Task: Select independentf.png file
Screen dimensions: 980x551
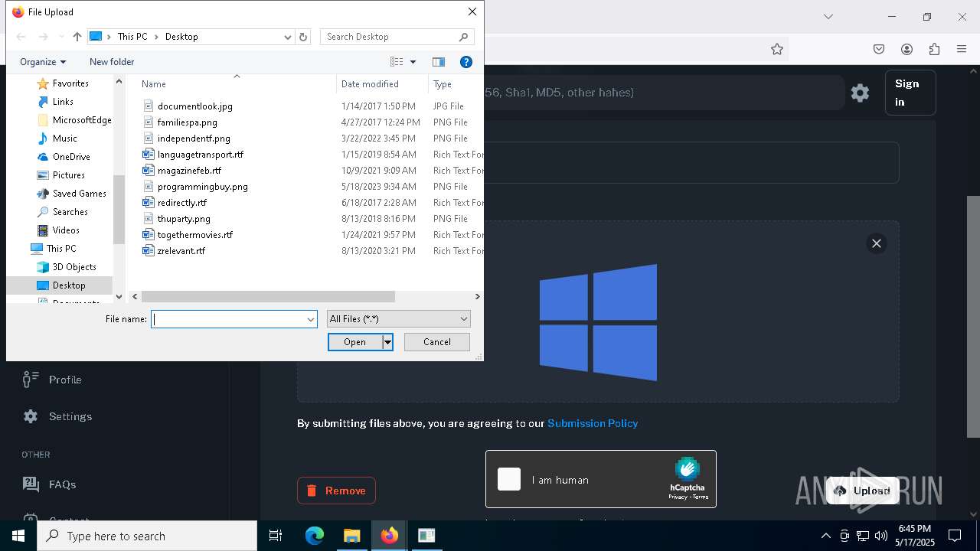Action: (194, 139)
